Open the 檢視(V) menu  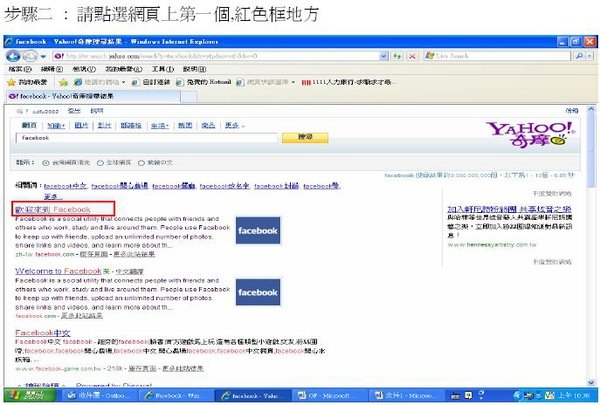pos(84,69)
